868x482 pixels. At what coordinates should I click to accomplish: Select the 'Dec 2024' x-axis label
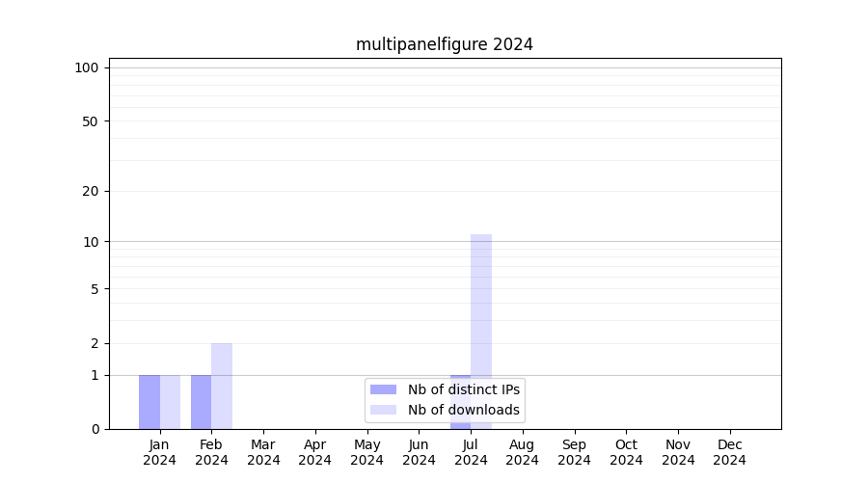point(729,452)
